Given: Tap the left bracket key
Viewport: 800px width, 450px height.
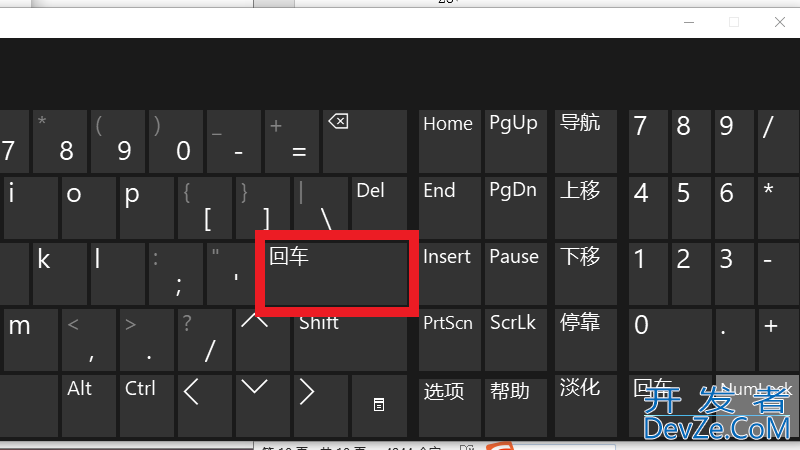Looking at the screenshot, I should pyautogui.click(x=205, y=208).
